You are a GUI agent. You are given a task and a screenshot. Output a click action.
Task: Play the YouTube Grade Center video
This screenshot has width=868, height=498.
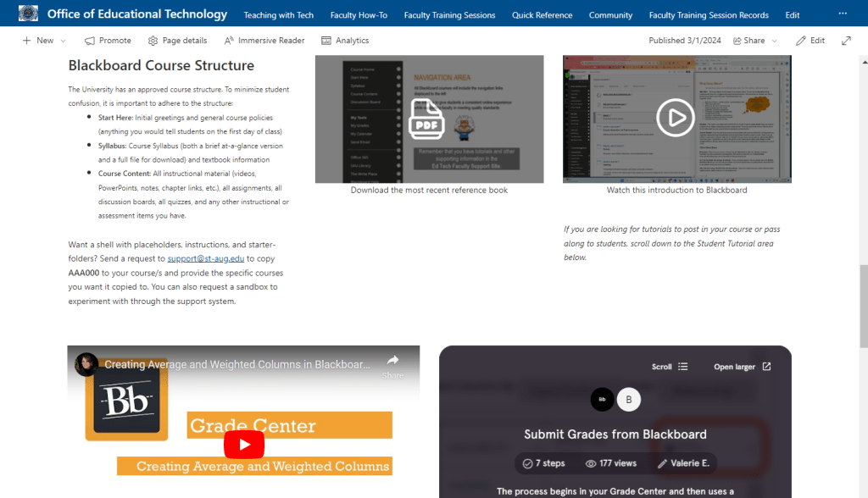244,444
